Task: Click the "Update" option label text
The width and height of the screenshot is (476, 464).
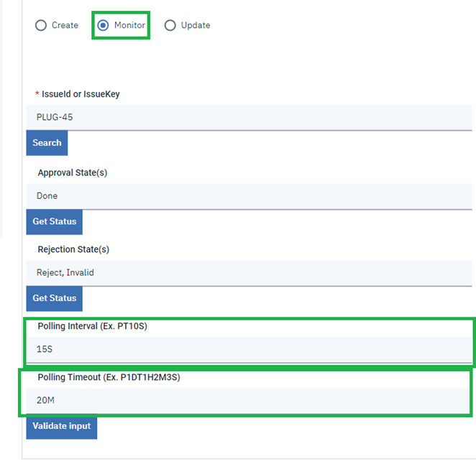Action: tap(196, 25)
